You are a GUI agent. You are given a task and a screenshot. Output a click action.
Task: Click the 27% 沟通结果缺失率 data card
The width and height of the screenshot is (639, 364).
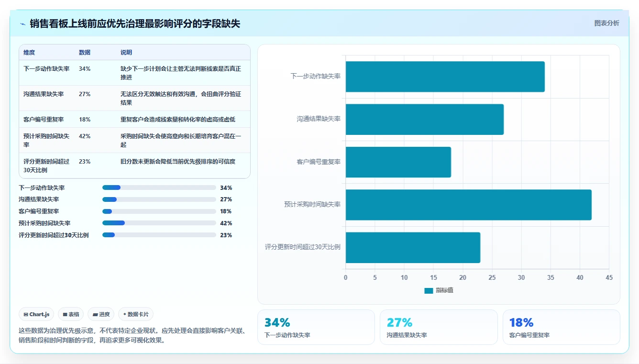(x=439, y=327)
